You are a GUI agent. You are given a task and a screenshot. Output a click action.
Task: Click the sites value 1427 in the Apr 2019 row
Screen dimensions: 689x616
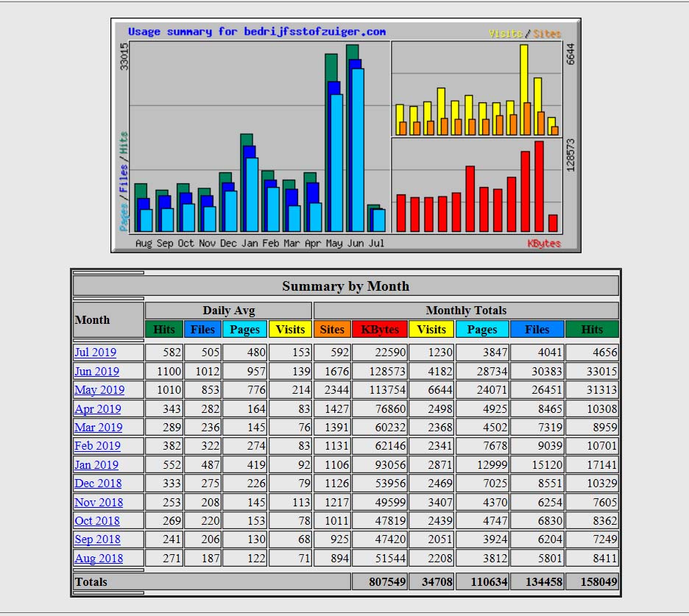(336, 408)
